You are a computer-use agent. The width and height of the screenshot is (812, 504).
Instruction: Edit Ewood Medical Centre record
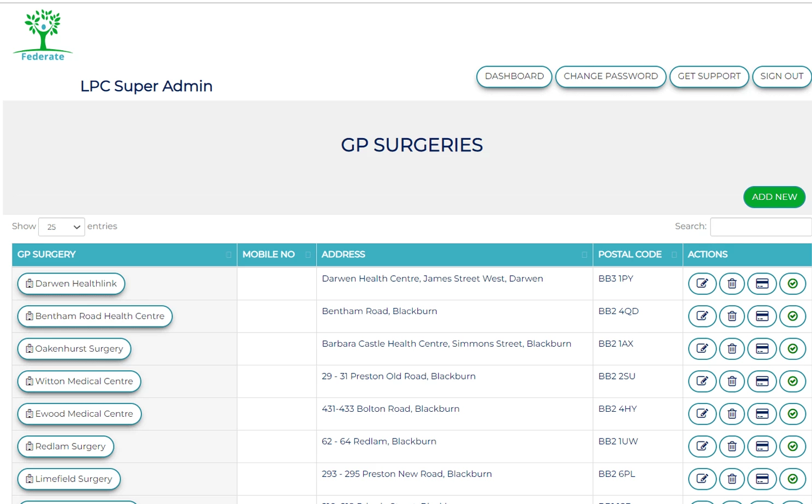(702, 413)
